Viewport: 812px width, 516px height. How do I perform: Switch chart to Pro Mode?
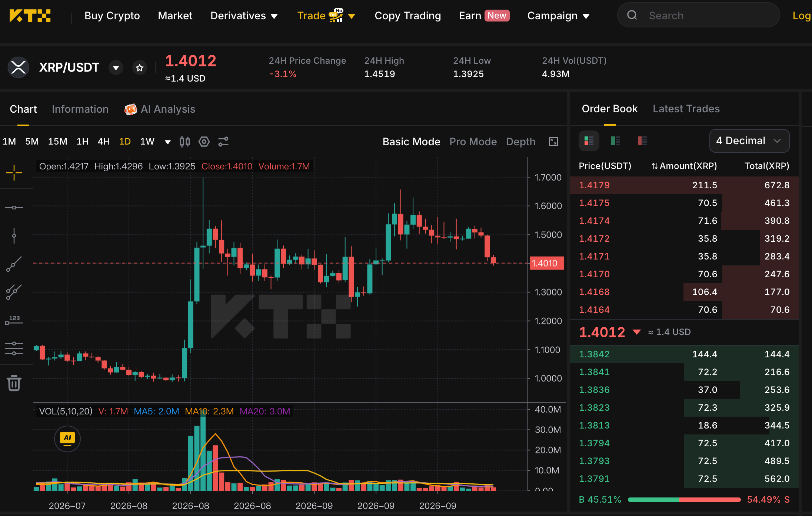click(x=473, y=142)
